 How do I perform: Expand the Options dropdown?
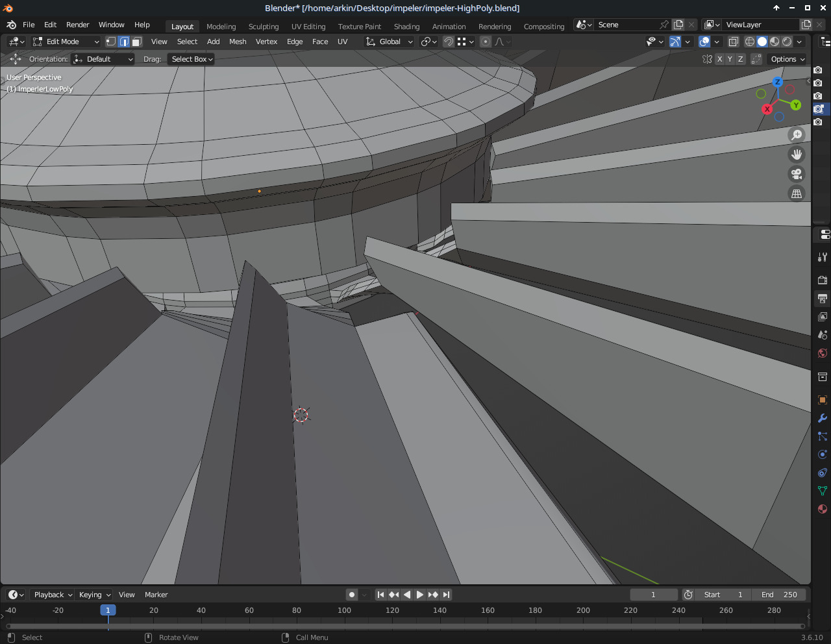click(788, 59)
